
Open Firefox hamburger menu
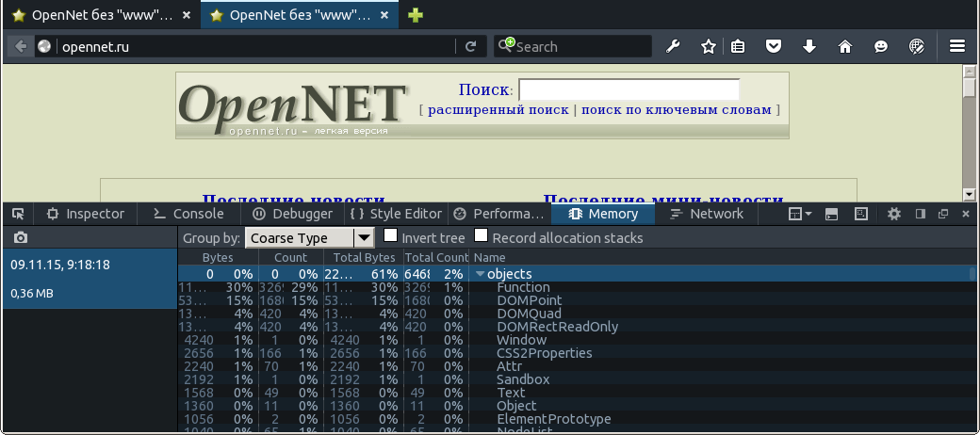pos(957,46)
